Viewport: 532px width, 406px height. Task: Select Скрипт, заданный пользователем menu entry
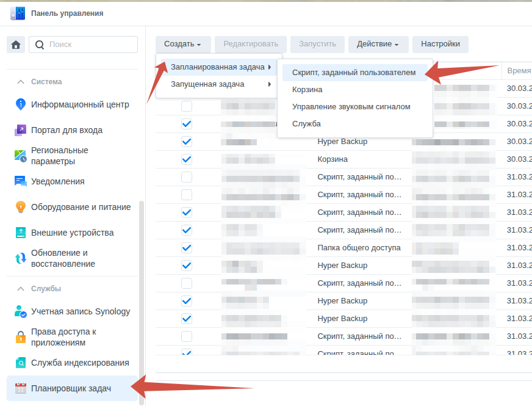click(354, 73)
